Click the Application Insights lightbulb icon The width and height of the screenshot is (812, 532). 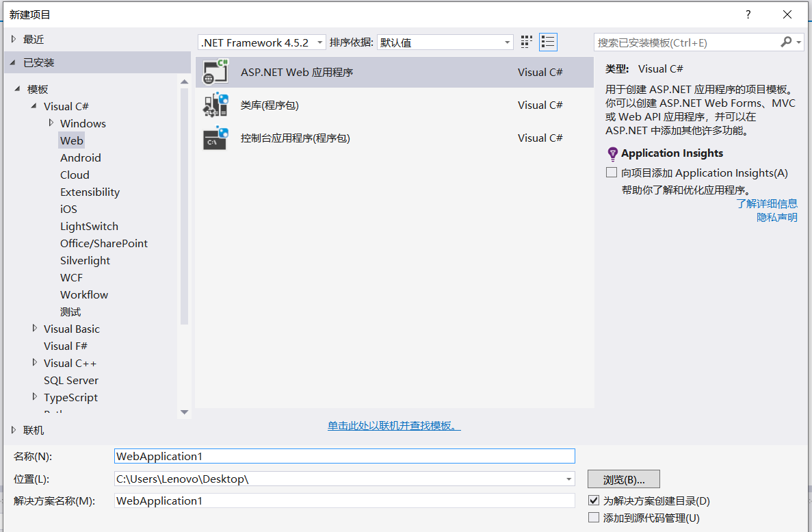pos(612,153)
